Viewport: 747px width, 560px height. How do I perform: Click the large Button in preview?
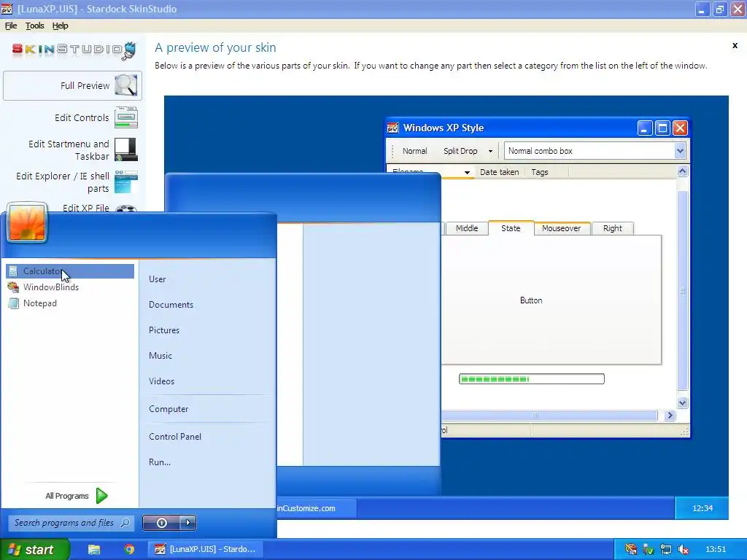531,300
